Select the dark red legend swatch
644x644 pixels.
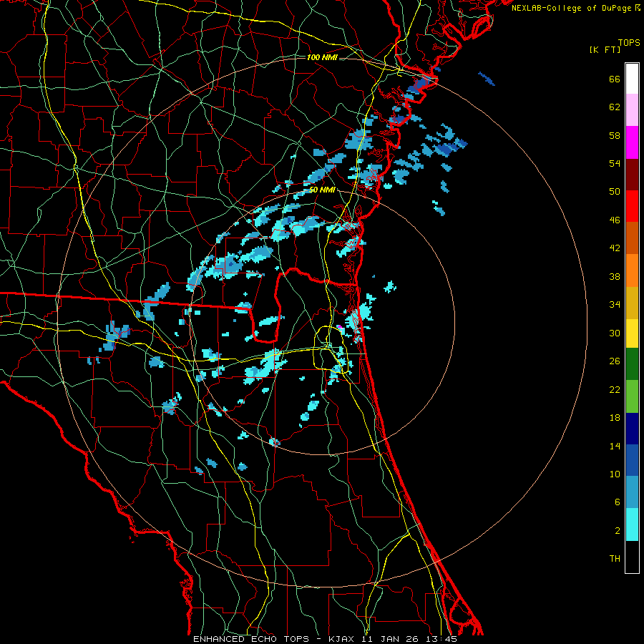coord(632,175)
